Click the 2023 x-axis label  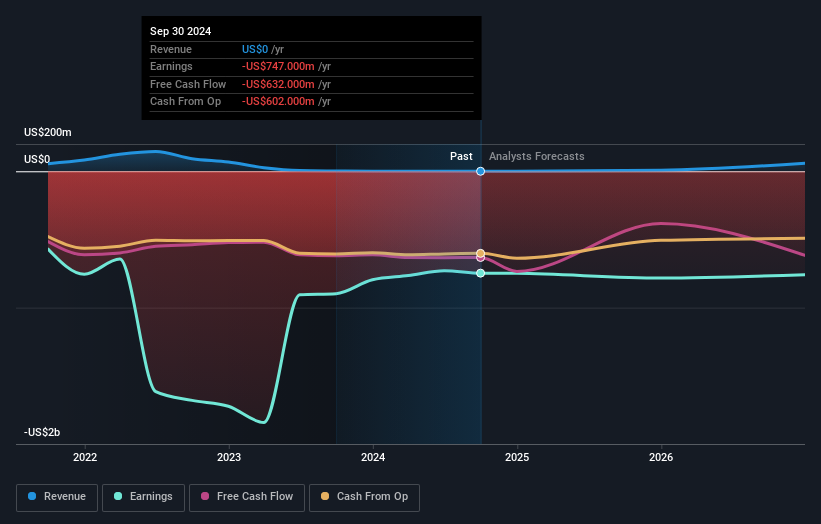pos(229,457)
